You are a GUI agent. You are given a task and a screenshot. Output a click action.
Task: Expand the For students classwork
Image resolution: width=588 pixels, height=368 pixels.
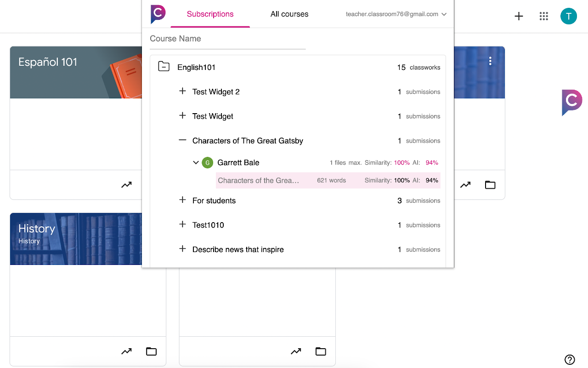point(182,200)
